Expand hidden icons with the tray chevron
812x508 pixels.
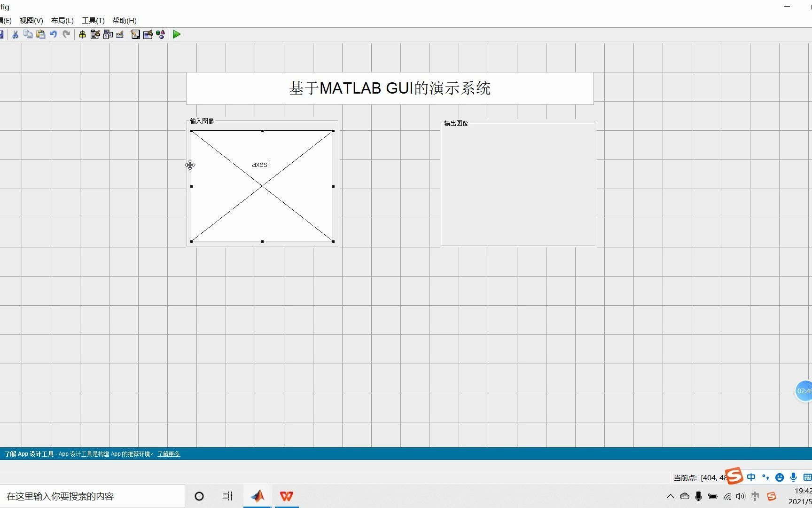(671, 496)
